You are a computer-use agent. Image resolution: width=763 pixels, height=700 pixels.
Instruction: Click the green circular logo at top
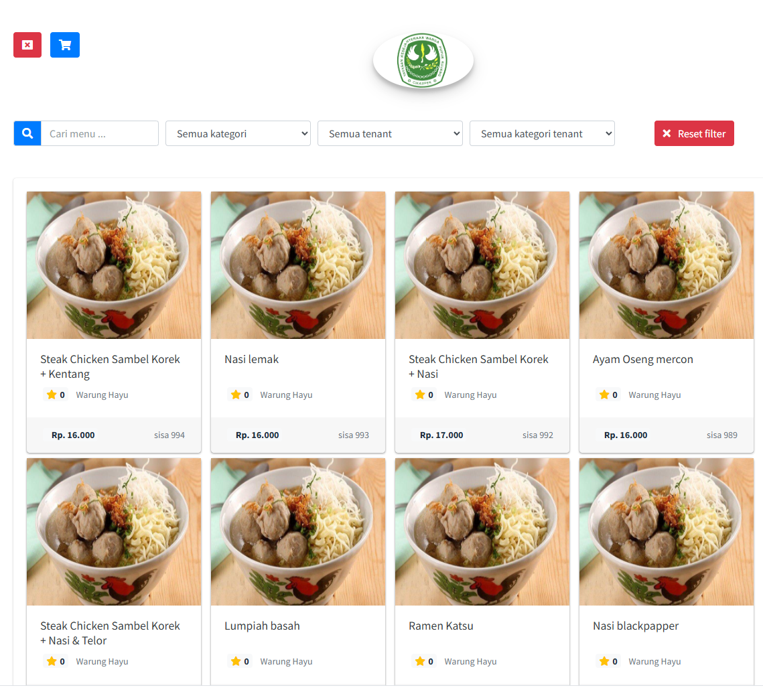[423, 61]
